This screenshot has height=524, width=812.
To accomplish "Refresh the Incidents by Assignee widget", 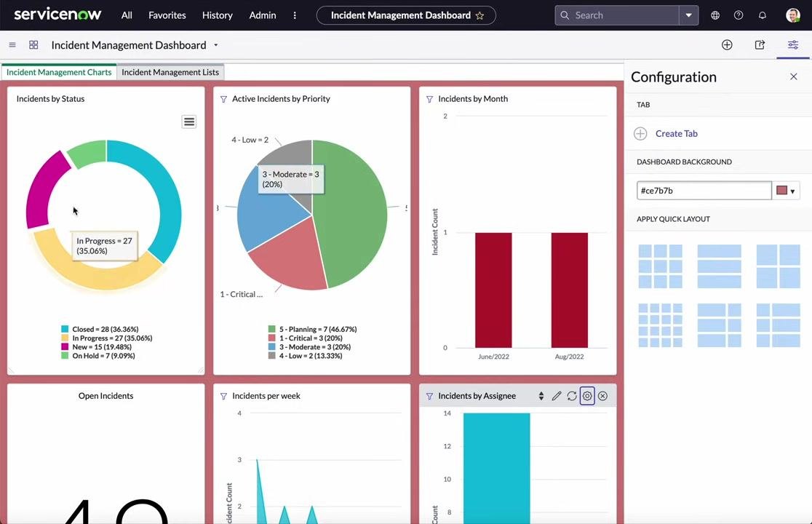I will tap(572, 396).
